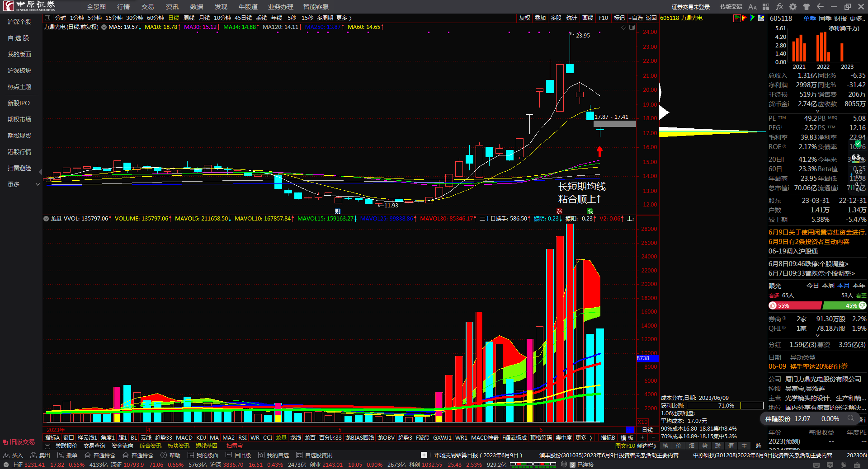Click the 返回 button

coord(651,18)
